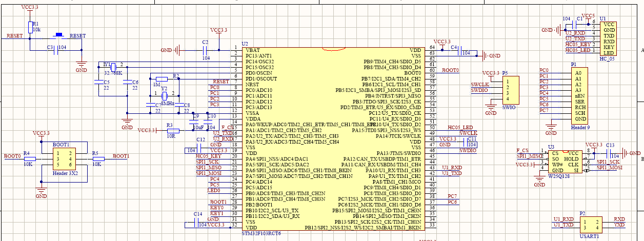Viewport: 644px width, 241px height.
Task: Click the PA8/TIM1_CH1/MCO pin name
Action: coord(397,182)
